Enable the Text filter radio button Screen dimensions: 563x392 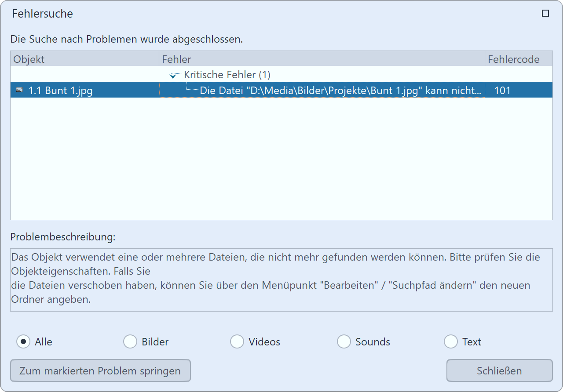pyautogui.click(x=451, y=341)
